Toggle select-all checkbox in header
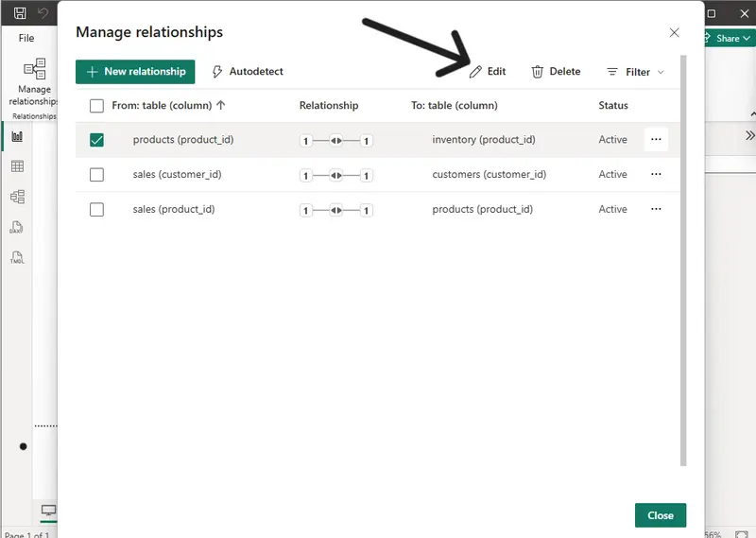The height and width of the screenshot is (538, 756). (96, 105)
